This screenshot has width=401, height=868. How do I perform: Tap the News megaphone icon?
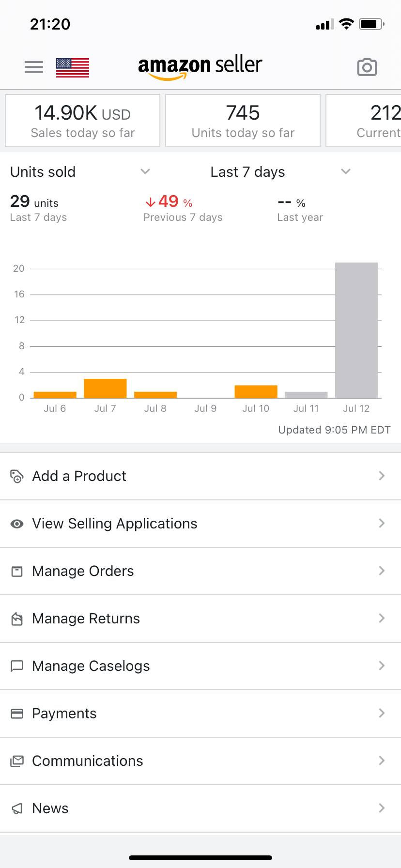click(17, 808)
